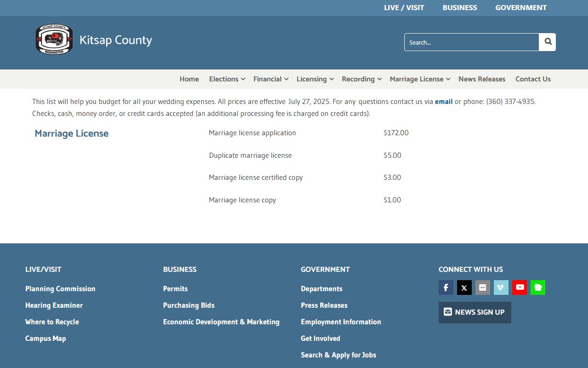Open Economic Development & Marketing link
The height and width of the screenshot is (368, 588).
[221, 322]
